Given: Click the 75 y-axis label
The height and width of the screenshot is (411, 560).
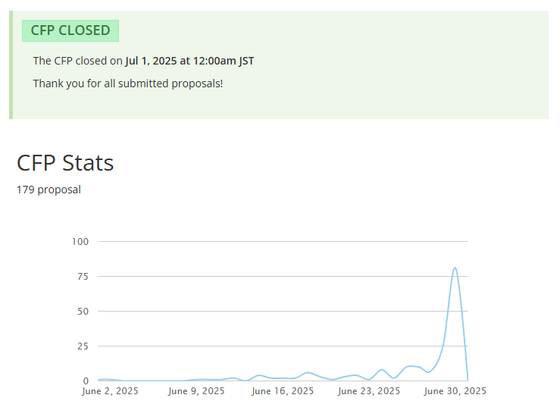Looking at the screenshot, I should (83, 276).
